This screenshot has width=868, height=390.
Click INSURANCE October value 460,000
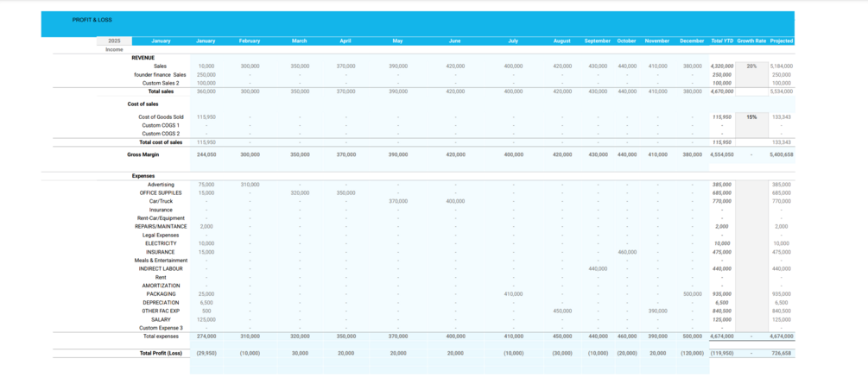click(627, 252)
